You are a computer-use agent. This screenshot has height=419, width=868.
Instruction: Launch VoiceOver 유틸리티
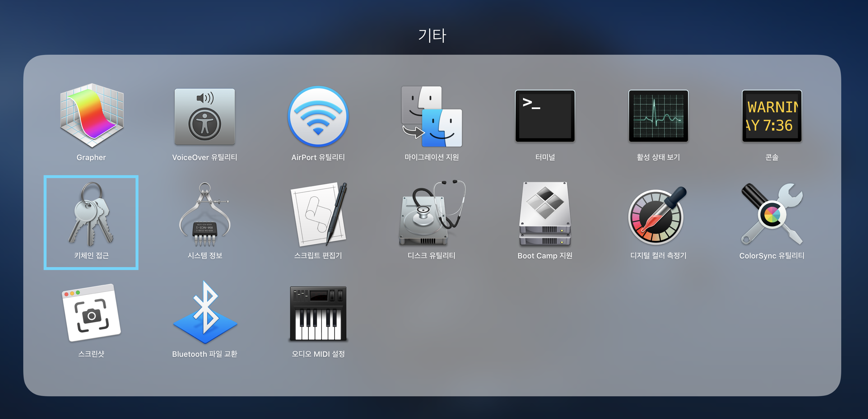tap(204, 117)
